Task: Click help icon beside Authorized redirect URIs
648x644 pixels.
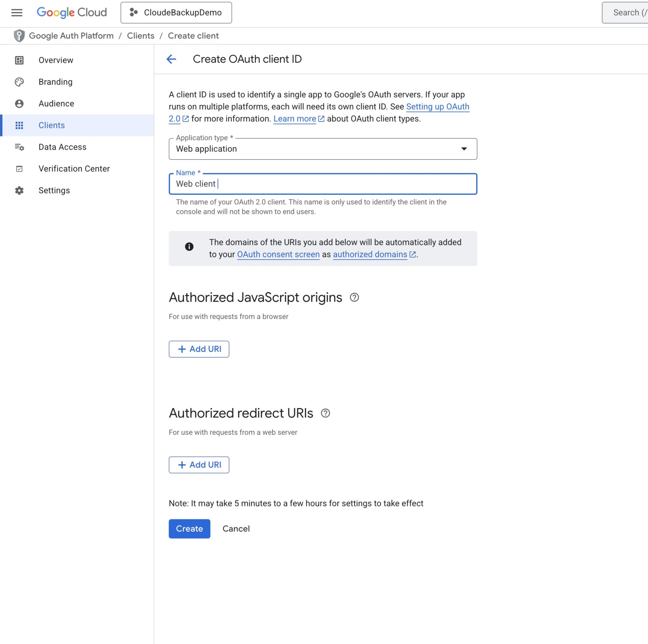Action: click(x=325, y=413)
